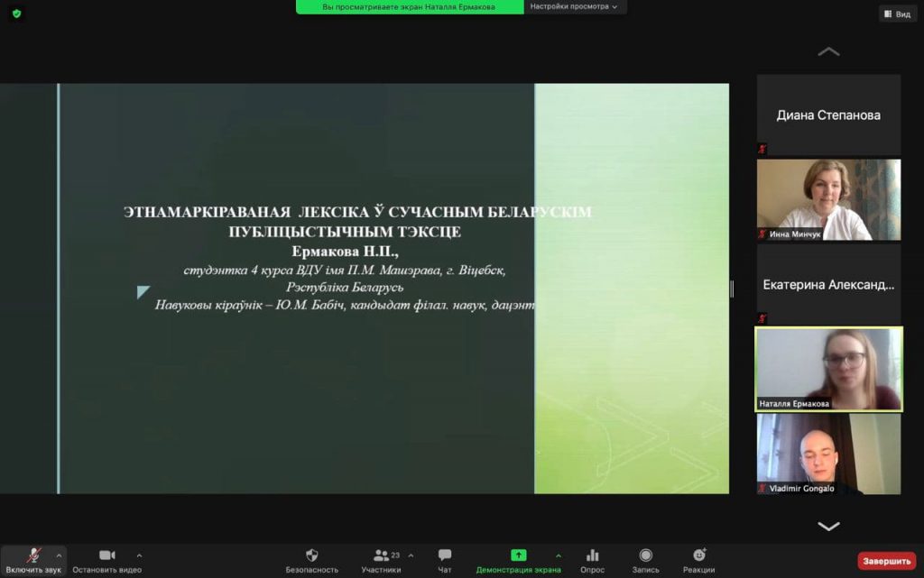The image size is (924, 578).
Task: Expand the arrow next to Участники
Action: coord(411,555)
